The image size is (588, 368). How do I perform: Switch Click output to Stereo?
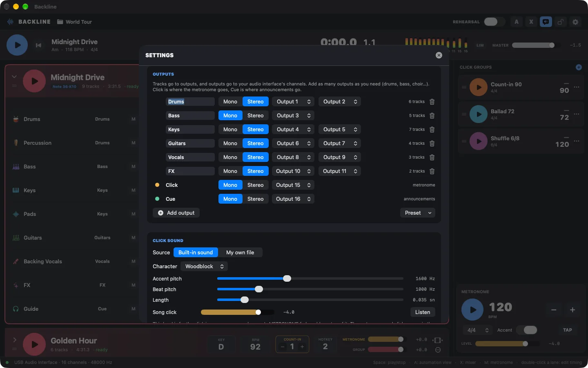pos(255,185)
